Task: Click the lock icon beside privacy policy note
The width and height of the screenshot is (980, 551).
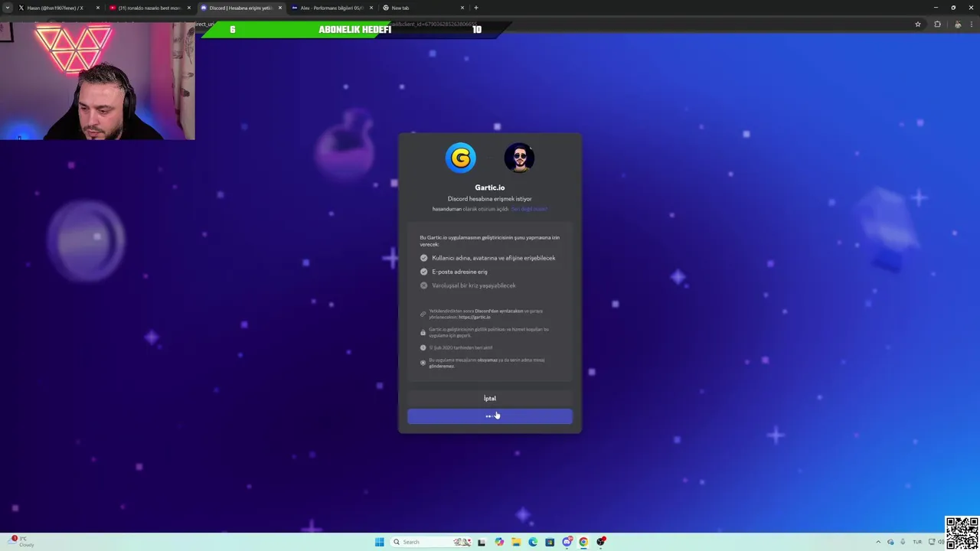Action: 423,332
